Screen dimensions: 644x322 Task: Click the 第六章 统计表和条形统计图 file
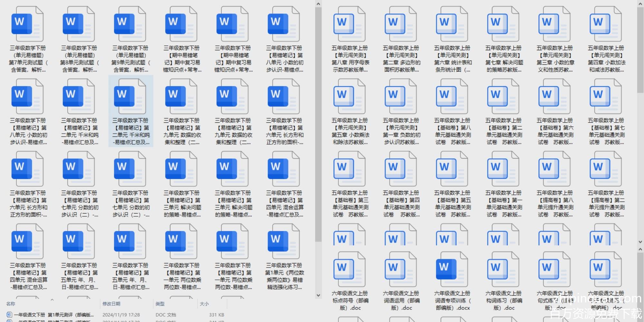452,40
